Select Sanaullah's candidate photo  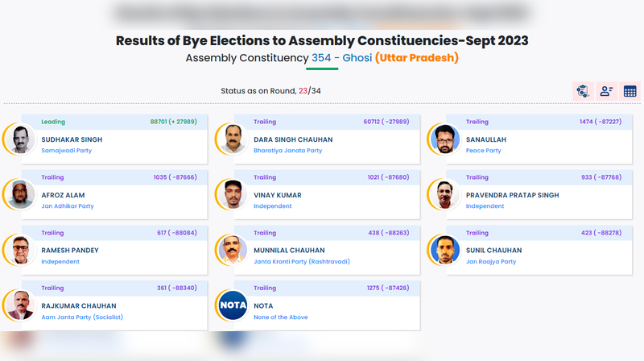pos(445,139)
